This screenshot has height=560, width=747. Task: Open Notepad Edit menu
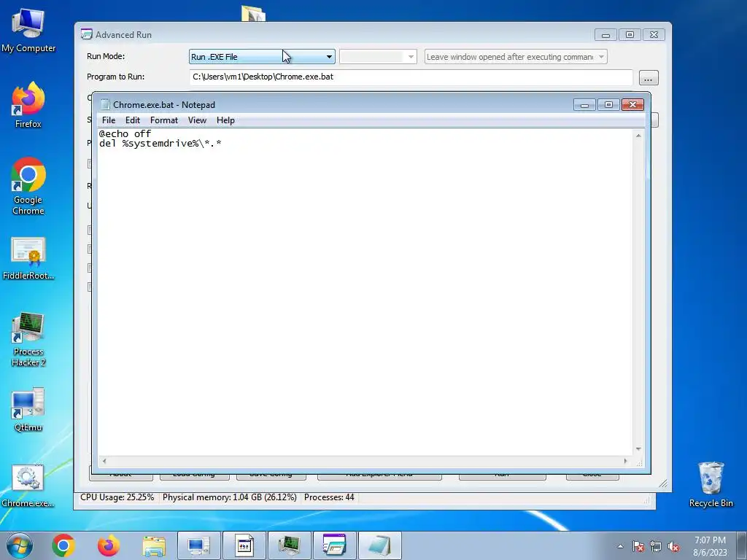click(x=133, y=120)
